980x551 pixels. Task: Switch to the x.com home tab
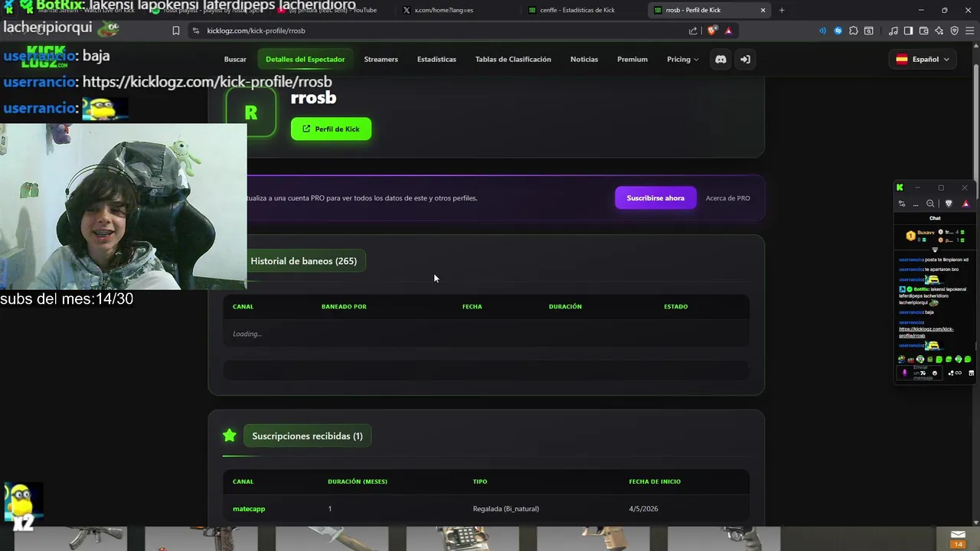pos(458,10)
